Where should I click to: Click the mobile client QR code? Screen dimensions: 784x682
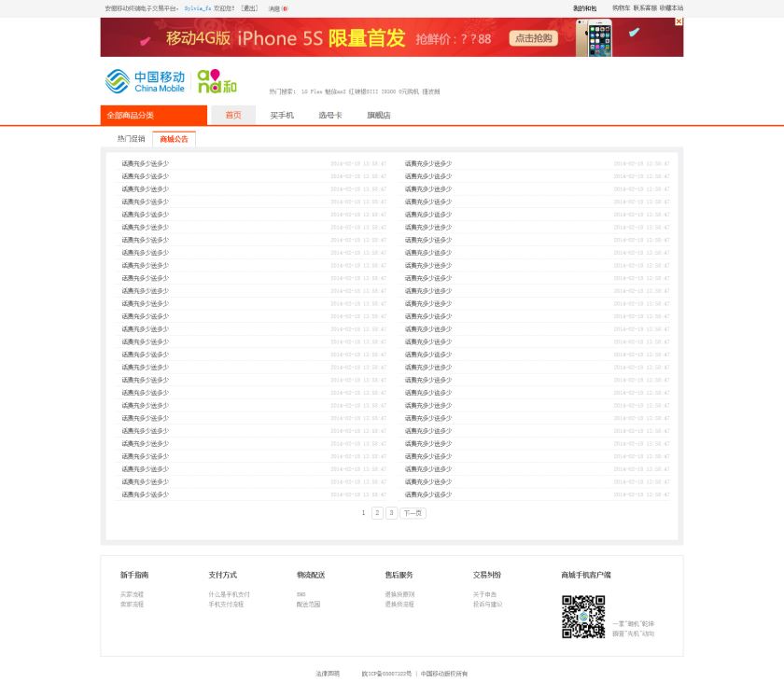point(583,617)
